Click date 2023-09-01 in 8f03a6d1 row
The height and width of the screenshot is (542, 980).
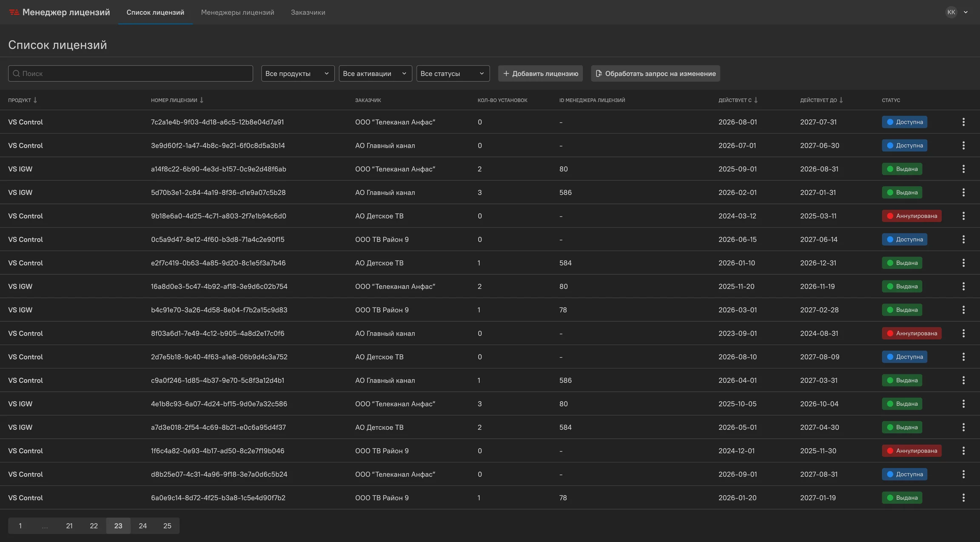[x=738, y=333]
